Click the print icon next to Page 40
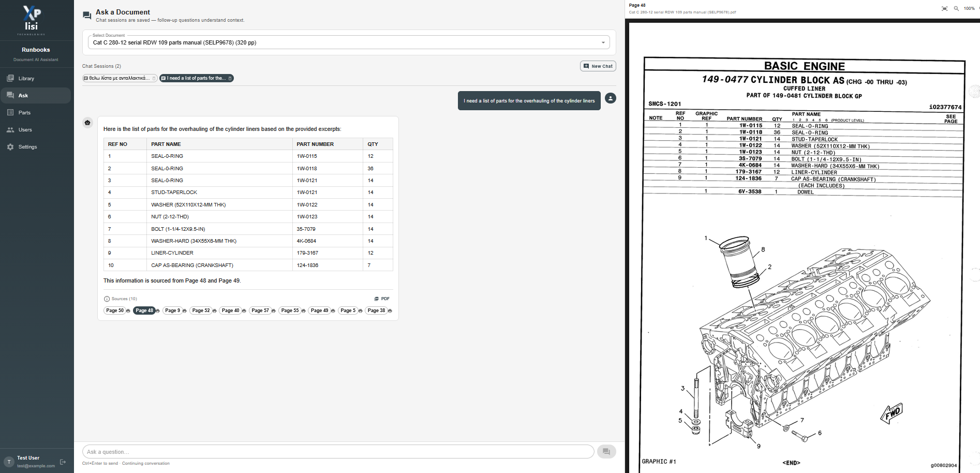The width and height of the screenshot is (980, 473). [x=244, y=311]
